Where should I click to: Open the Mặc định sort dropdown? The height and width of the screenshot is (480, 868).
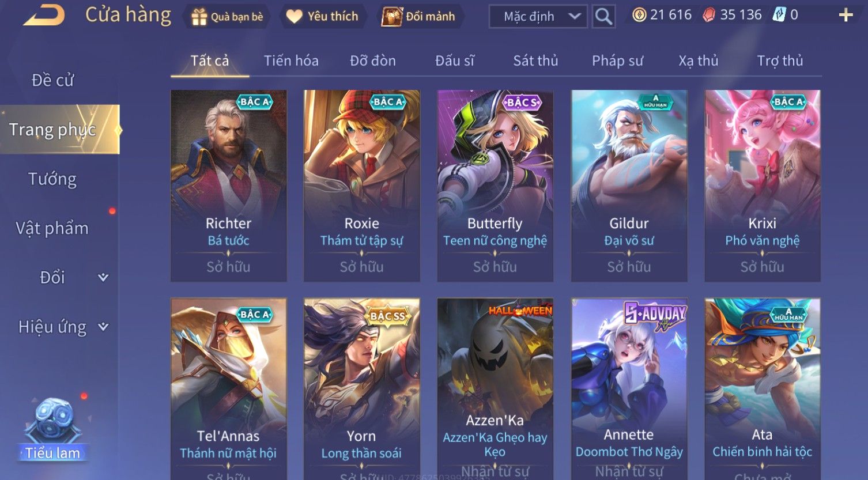point(538,17)
